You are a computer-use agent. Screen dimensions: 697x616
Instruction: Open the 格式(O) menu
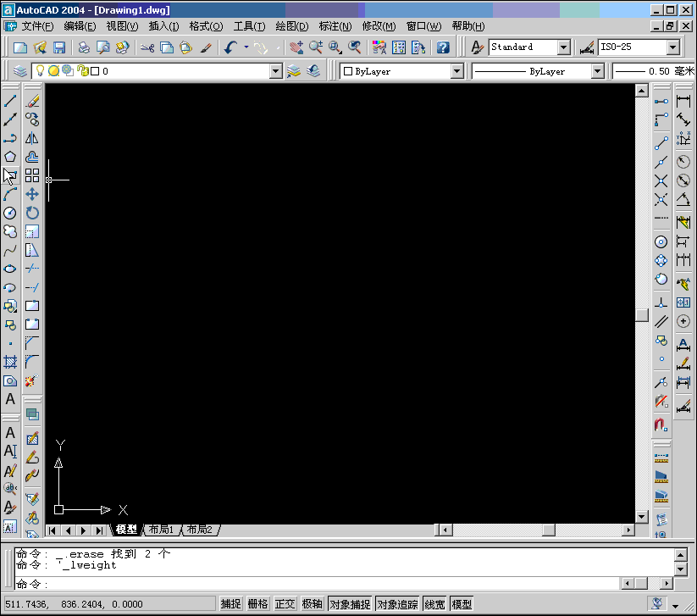(206, 26)
